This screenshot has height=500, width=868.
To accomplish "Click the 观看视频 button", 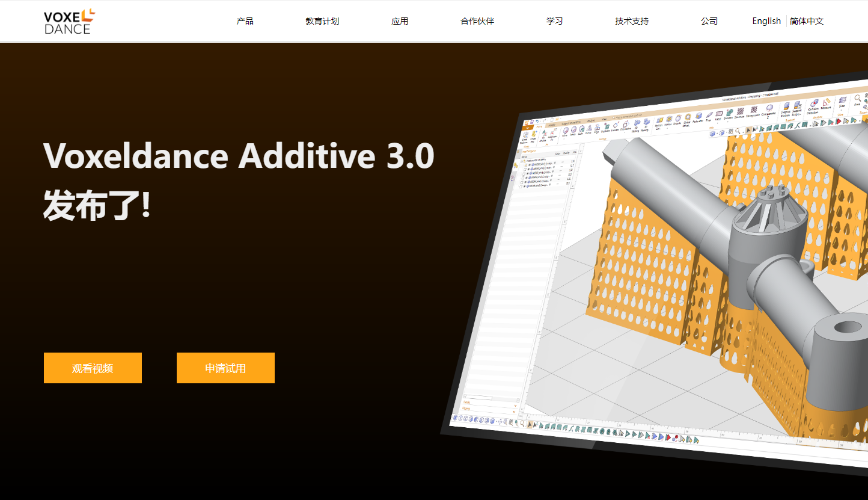I will coord(93,368).
